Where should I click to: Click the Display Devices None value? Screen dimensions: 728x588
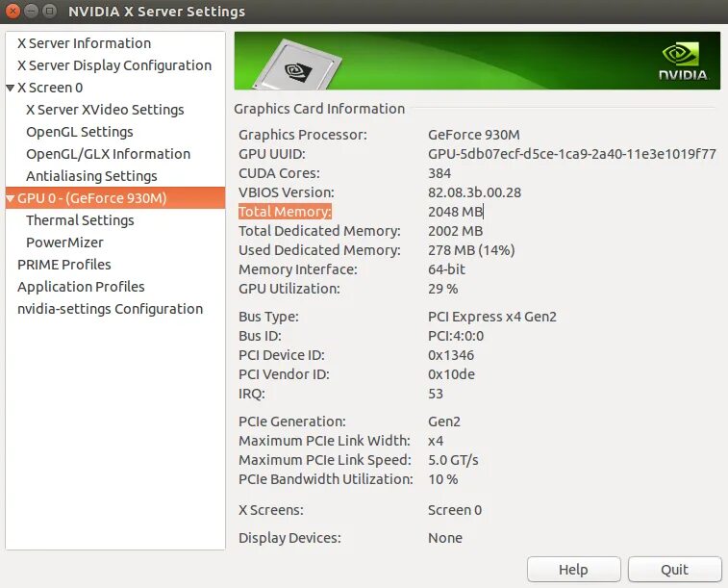click(445, 538)
